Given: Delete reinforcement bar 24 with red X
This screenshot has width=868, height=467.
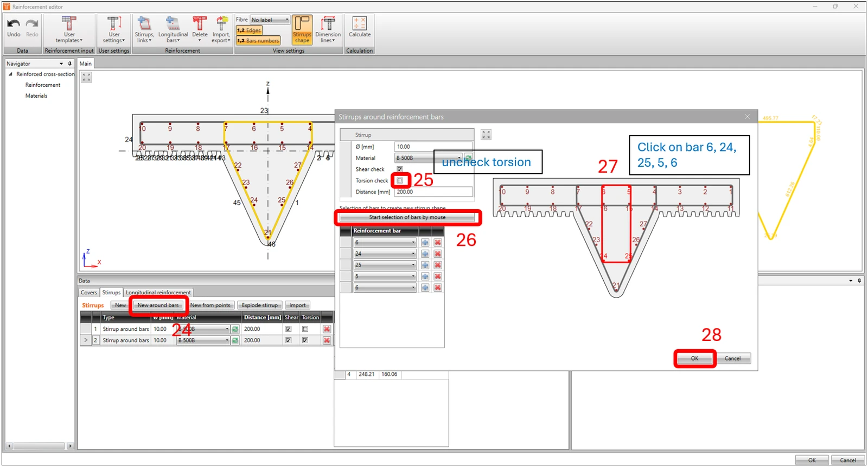Looking at the screenshot, I should tap(438, 254).
